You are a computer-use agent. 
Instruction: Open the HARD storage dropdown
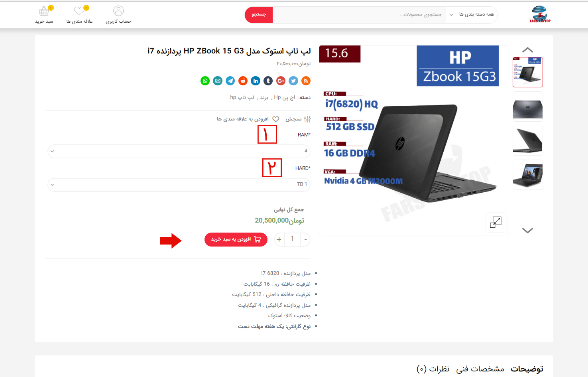tap(179, 185)
